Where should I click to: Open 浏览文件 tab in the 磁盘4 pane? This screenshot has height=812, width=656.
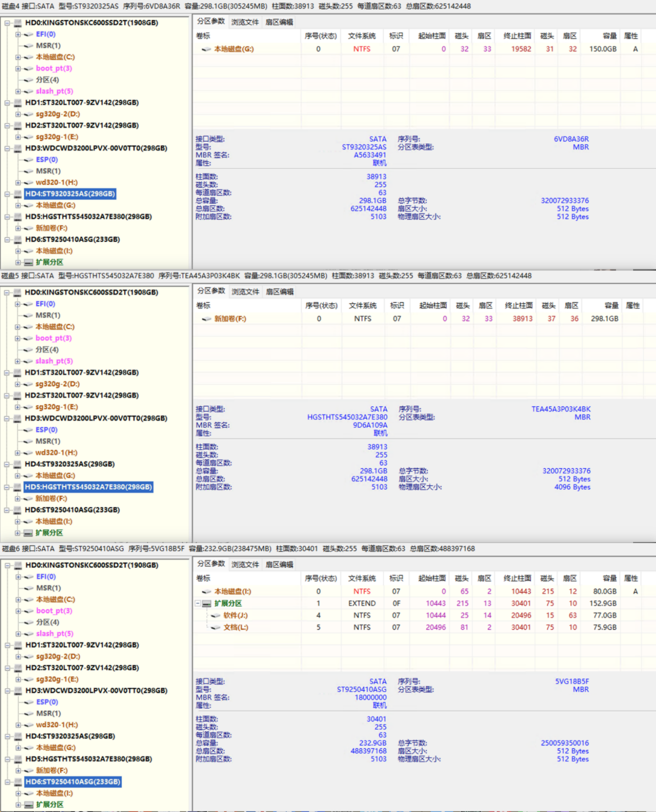click(245, 22)
